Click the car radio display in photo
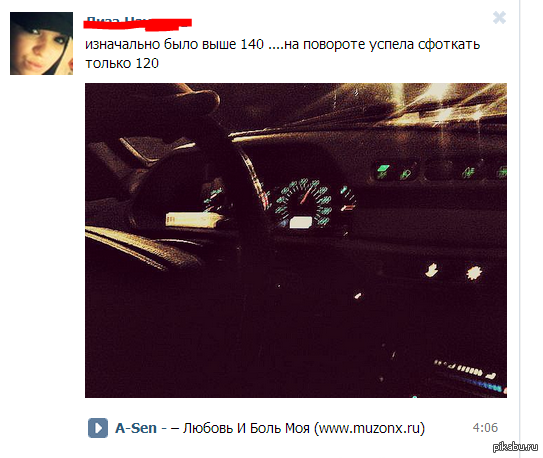The width and height of the screenshot is (543, 458). (x=469, y=376)
